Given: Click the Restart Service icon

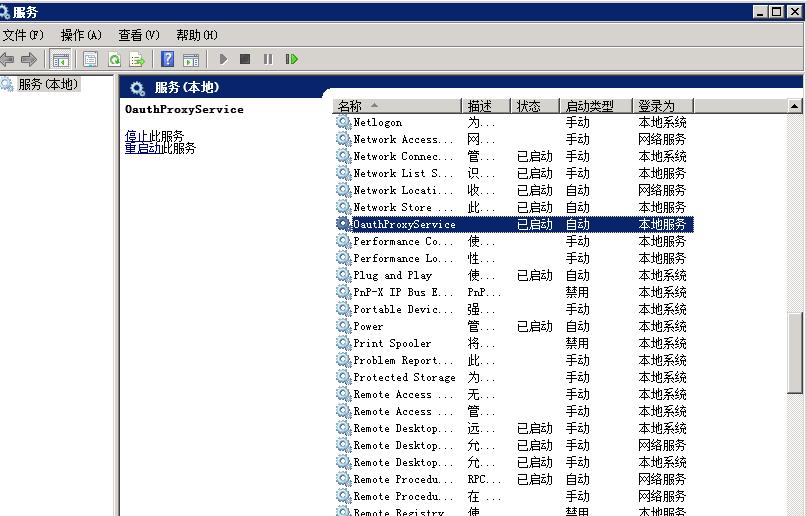Looking at the screenshot, I should tap(292, 59).
